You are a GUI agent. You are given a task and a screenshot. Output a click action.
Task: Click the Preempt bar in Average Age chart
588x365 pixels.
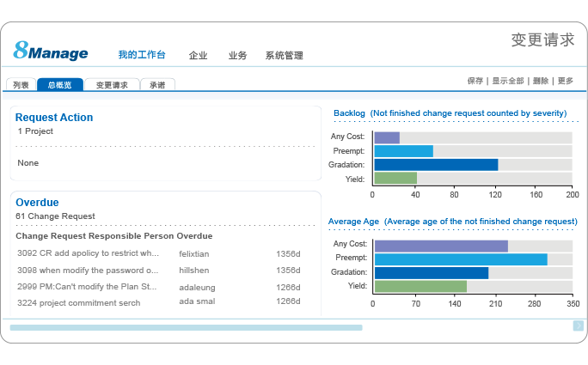pos(461,259)
